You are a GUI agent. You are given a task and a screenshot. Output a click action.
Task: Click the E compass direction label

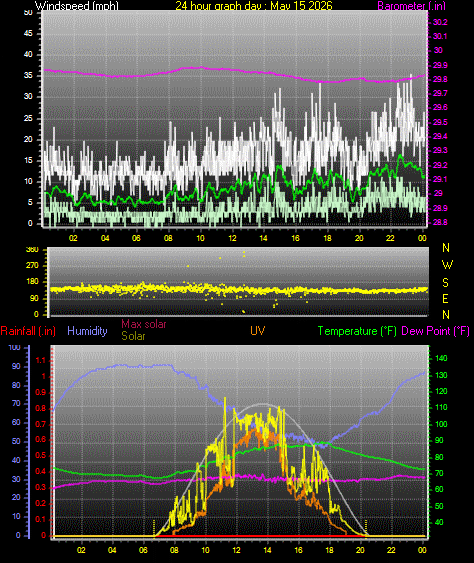[x=445, y=298]
